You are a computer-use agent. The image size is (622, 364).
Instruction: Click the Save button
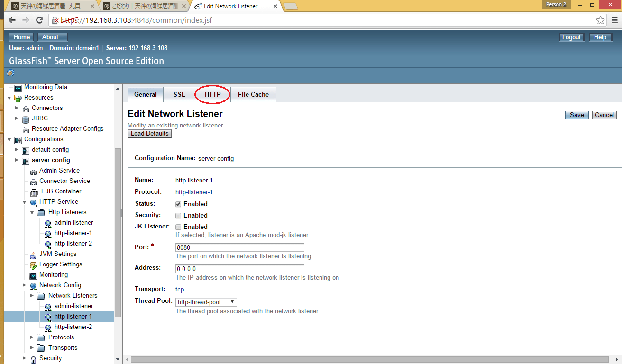pyautogui.click(x=577, y=115)
